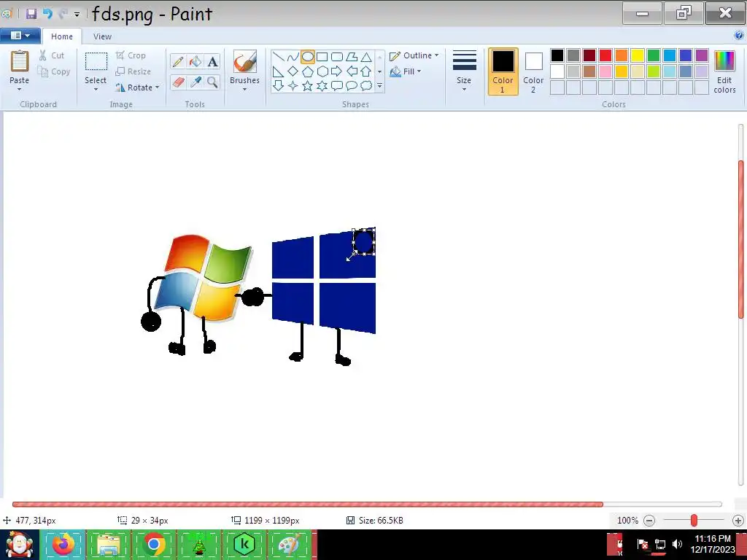Pick the green color swatch
Viewport: 747px width, 560px height.
pyautogui.click(x=654, y=55)
